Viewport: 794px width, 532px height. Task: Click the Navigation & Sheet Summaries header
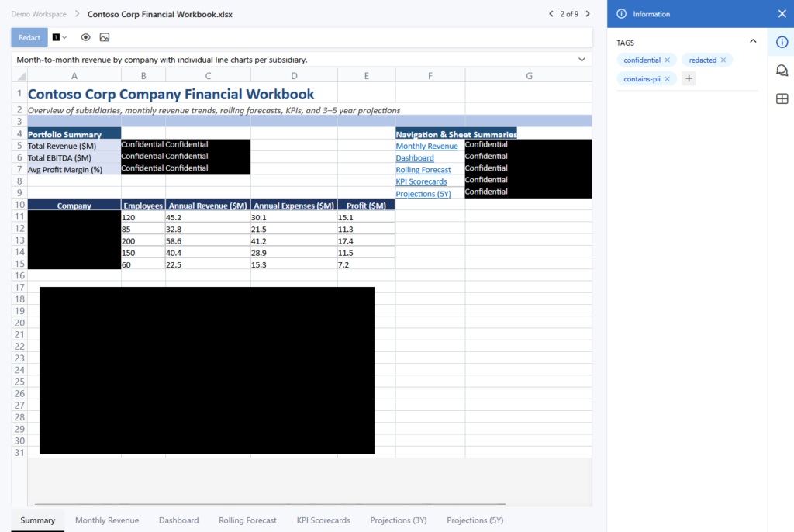point(456,133)
